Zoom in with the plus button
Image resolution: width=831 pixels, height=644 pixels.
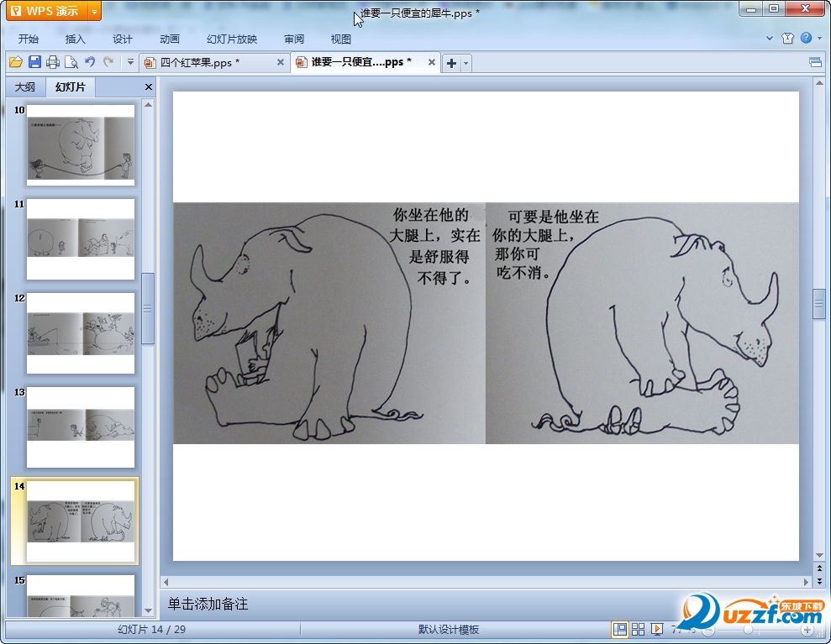(x=807, y=630)
